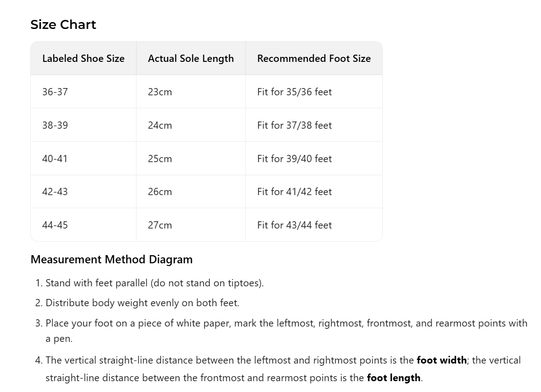This screenshot has height=392, width=541.
Task: Click the 27cm sole length cell
Action: point(160,225)
